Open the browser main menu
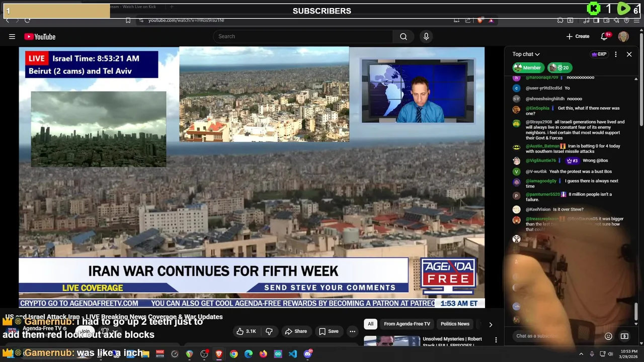The width and height of the screenshot is (644, 362). tap(637, 20)
